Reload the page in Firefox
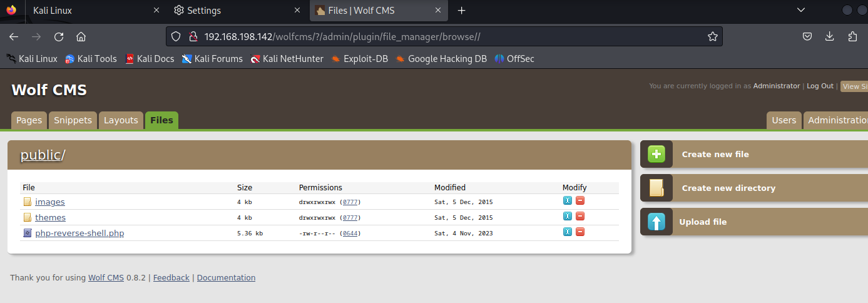This screenshot has height=303, width=868. point(59,37)
